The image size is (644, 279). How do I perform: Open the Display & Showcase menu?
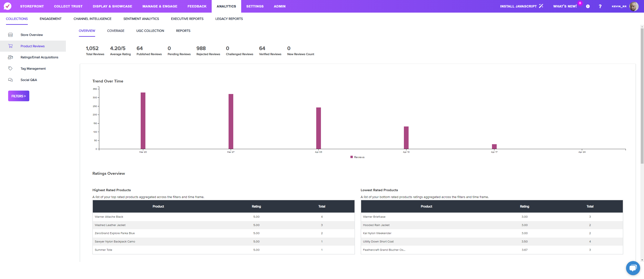[x=112, y=6]
